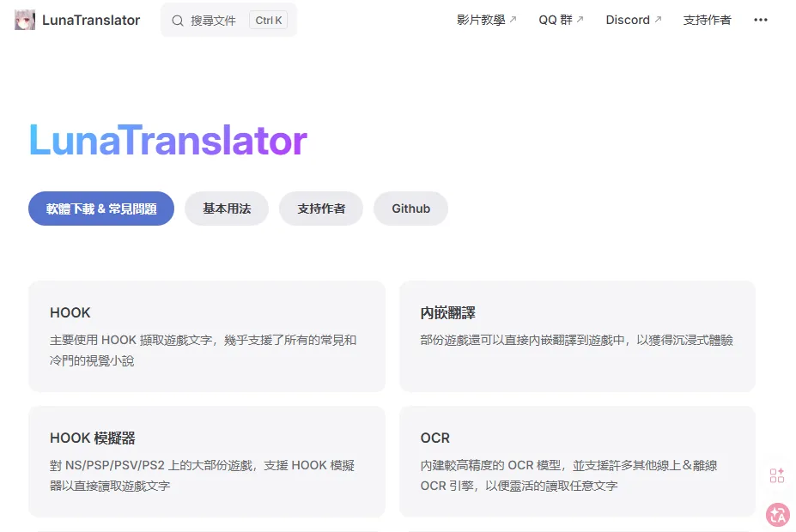
Task: Click the 內嵌翻譯 card heading
Action: pos(447,312)
